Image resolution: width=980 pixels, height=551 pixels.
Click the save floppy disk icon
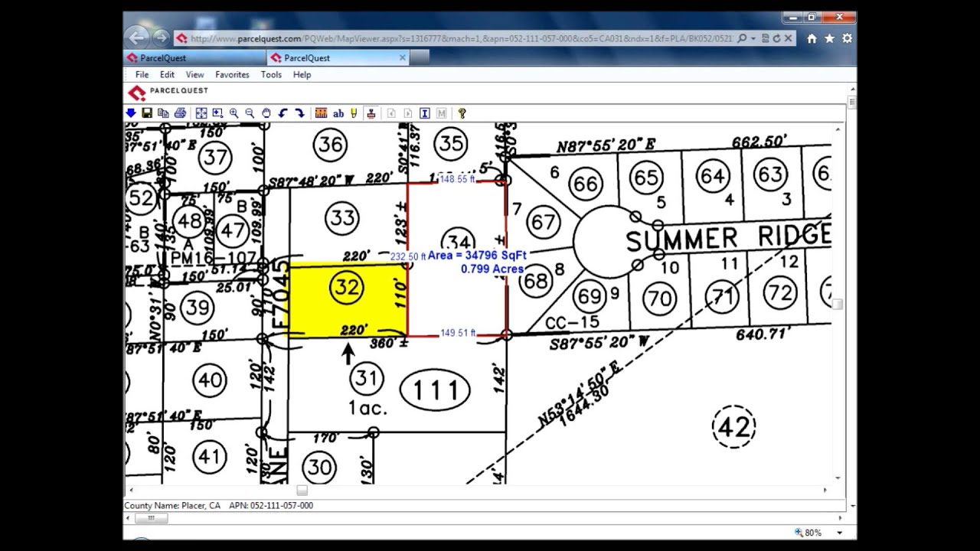click(147, 113)
